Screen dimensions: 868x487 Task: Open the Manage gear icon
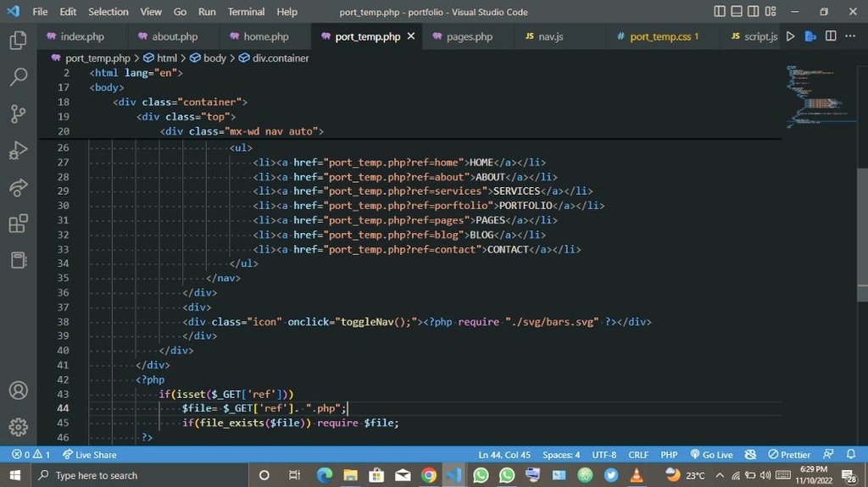(19, 427)
